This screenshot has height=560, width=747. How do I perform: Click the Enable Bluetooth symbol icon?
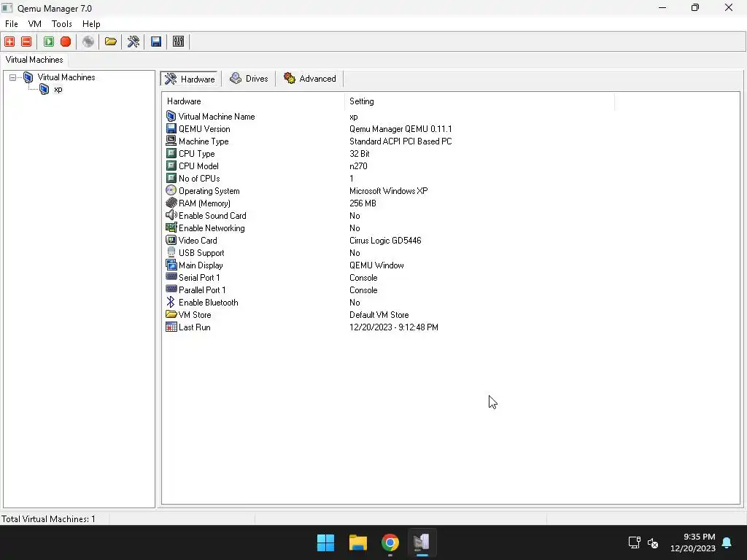171,302
